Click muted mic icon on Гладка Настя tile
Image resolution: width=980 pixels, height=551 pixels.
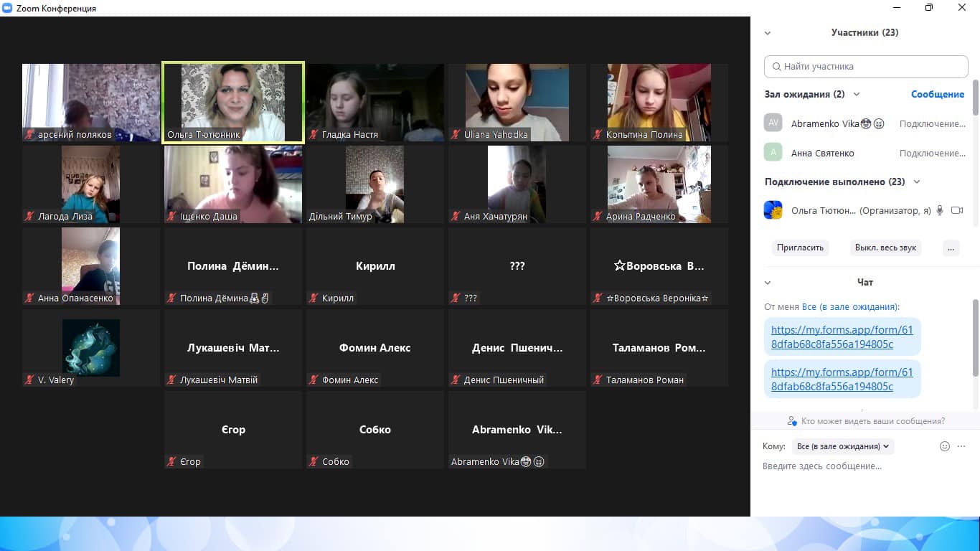[x=314, y=134]
